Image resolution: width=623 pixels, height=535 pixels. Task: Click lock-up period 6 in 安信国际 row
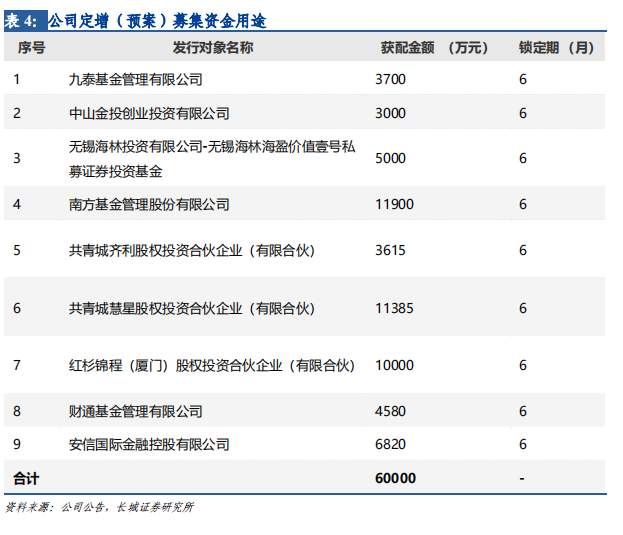click(x=523, y=444)
